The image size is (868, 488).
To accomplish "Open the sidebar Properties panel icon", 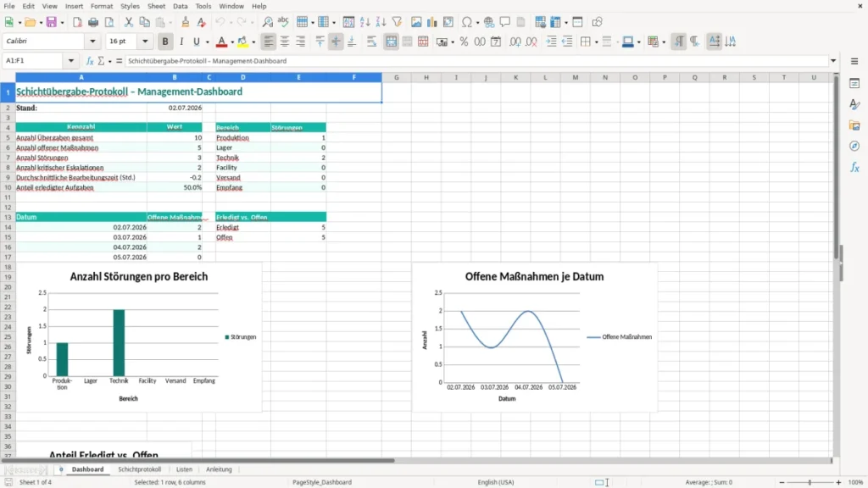I will click(854, 84).
